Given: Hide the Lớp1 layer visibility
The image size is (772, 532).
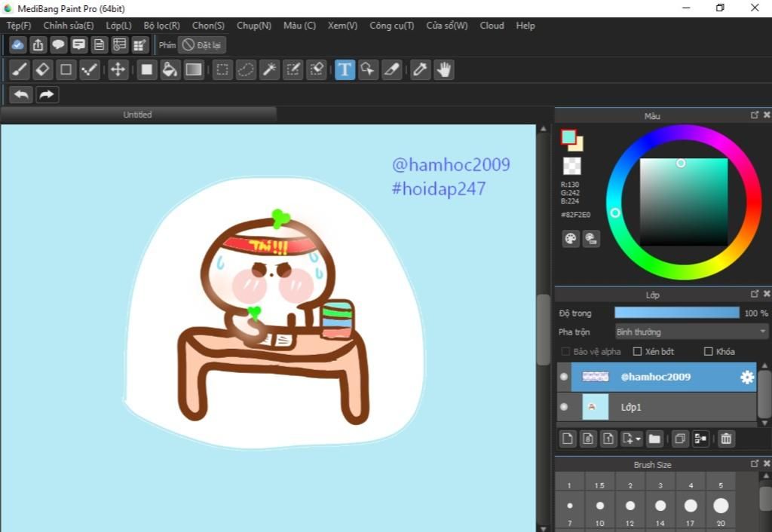Looking at the screenshot, I should (564, 407).
